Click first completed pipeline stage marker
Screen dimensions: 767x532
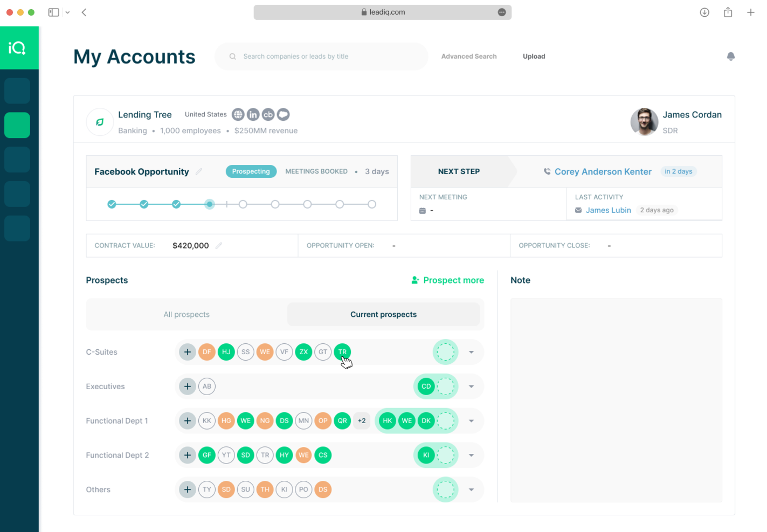coord(112,204)
